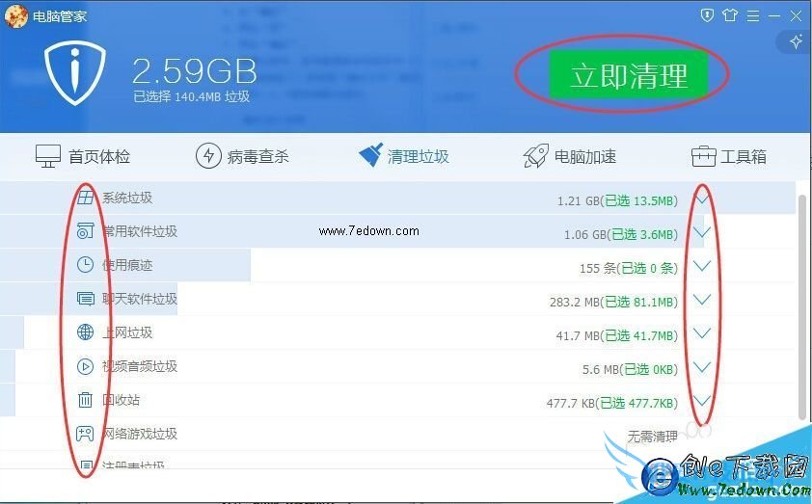Click the 清理垃圾 broom icon

pyautogui.click(x=370, y=155)
